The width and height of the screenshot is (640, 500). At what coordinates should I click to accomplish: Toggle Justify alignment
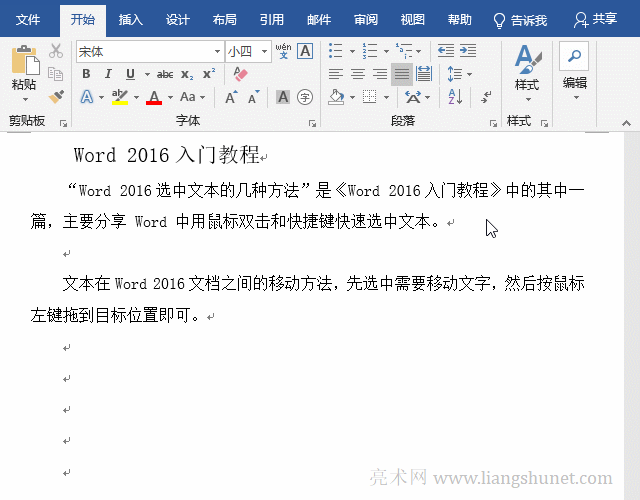tap(402, 74)
